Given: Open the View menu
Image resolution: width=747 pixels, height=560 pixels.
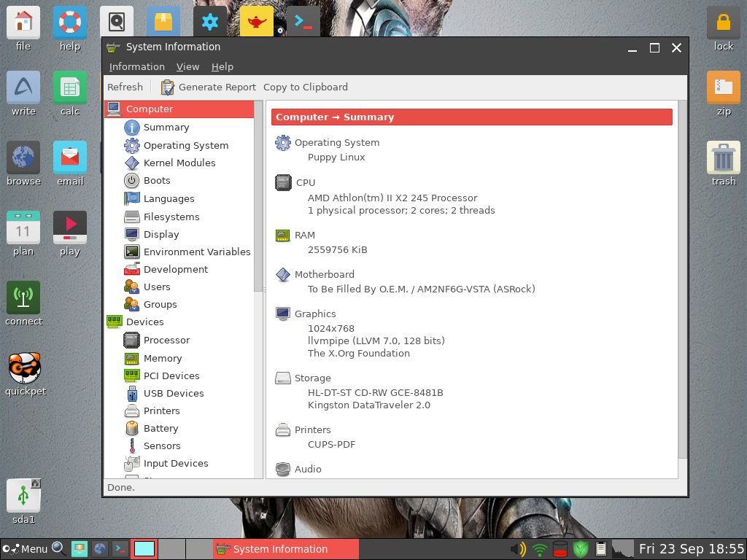Looking at the screenshot, I should point(187,66).
